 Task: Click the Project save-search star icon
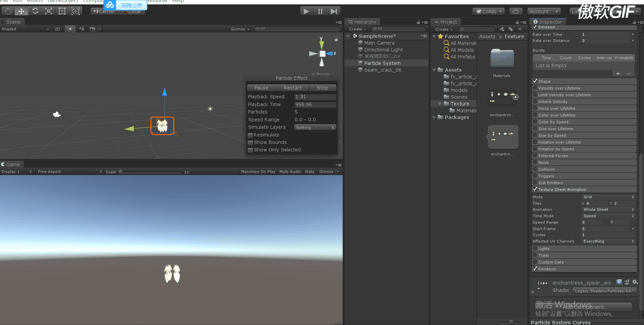pyautogui.click(x=520, y=29)
